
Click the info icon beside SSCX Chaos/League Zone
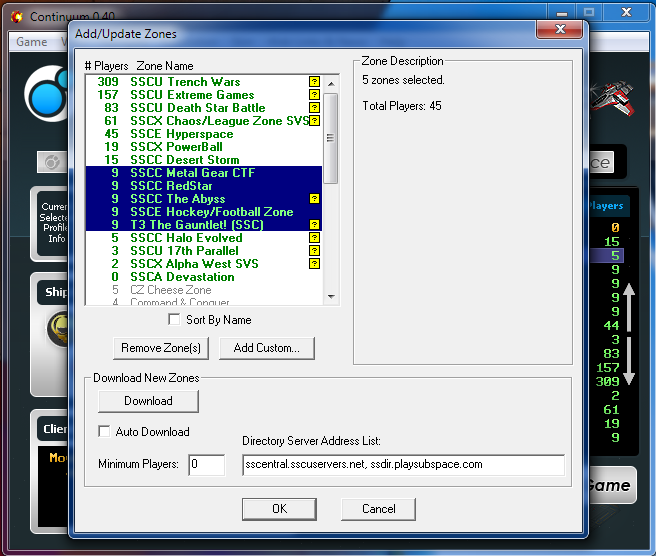click(x=314, y=120)
